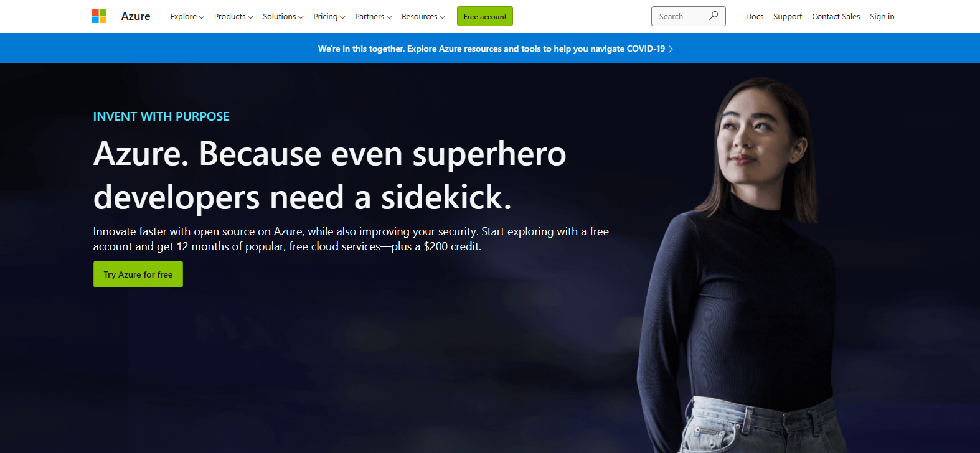Image resolution: width=980 pixels, height=453 pixels.
Task: Open the Support page
Action: (x=788, y=17)
